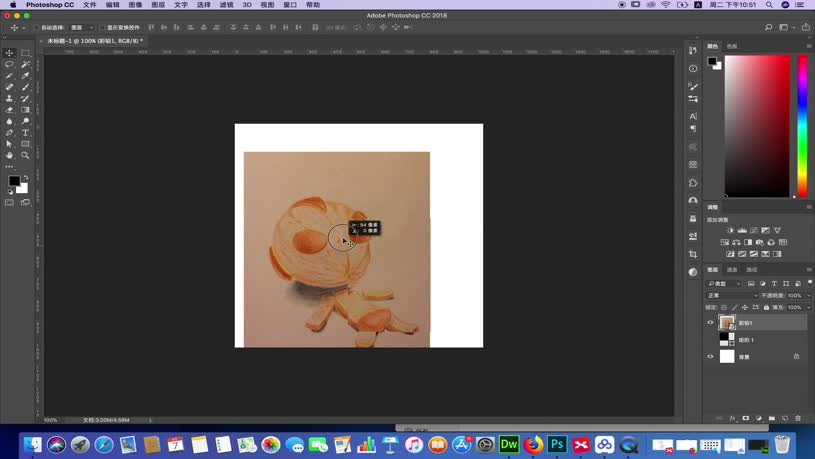Add Hue/Saturation adjustment icon
This screenshot has height=459, width=815.
coord(725,242)
